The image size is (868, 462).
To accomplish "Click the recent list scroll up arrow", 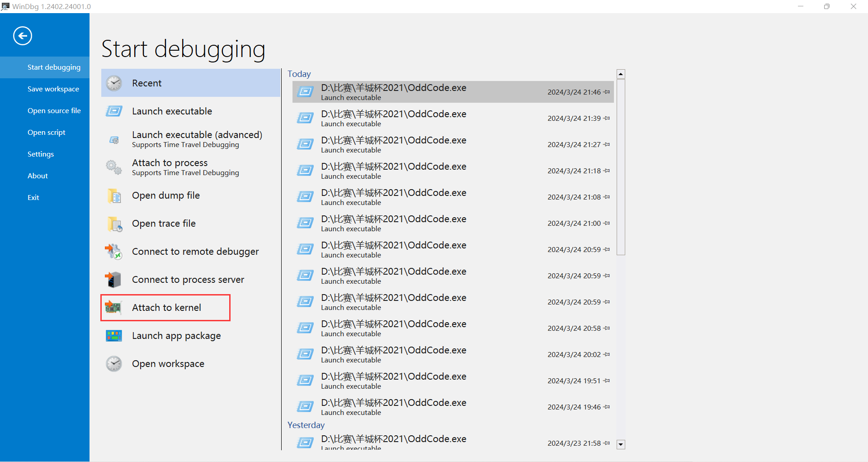I will 621,74.
